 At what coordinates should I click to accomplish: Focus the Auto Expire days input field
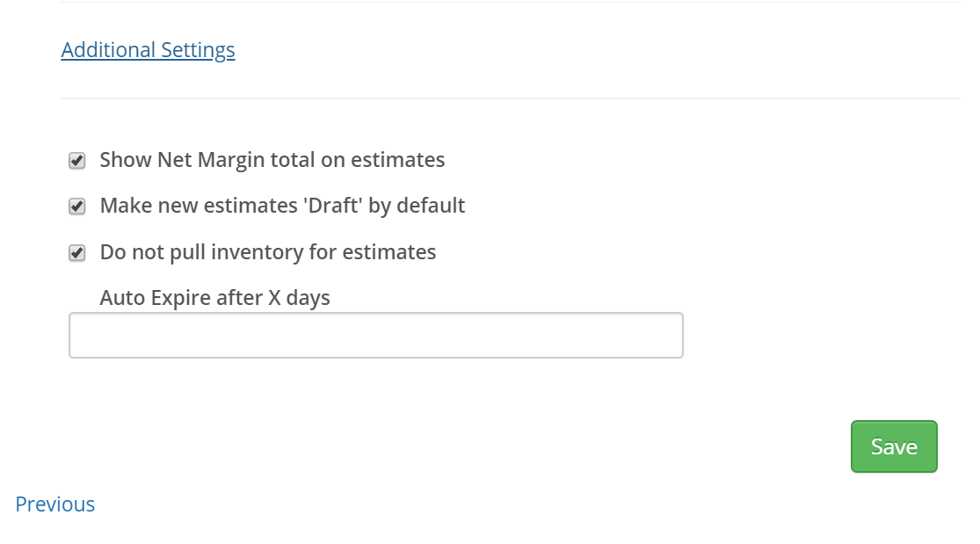pos(375,336)
